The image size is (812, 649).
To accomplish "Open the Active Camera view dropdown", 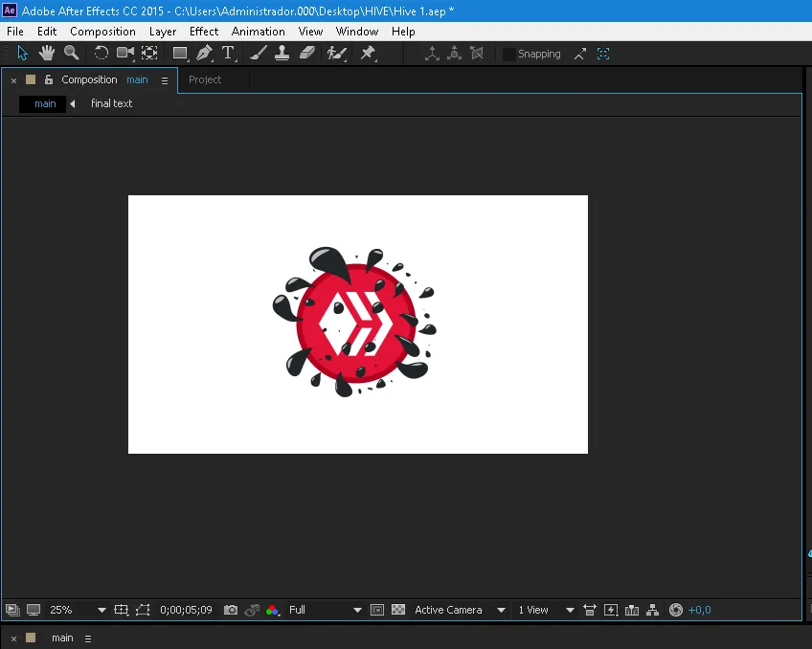I will (x=460, y=610).
